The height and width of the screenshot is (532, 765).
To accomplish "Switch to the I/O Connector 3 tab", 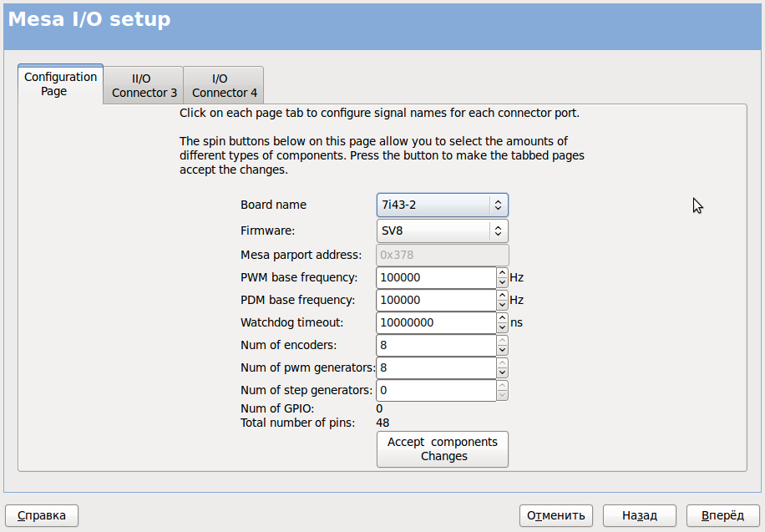I will click(x=144, y=85).
